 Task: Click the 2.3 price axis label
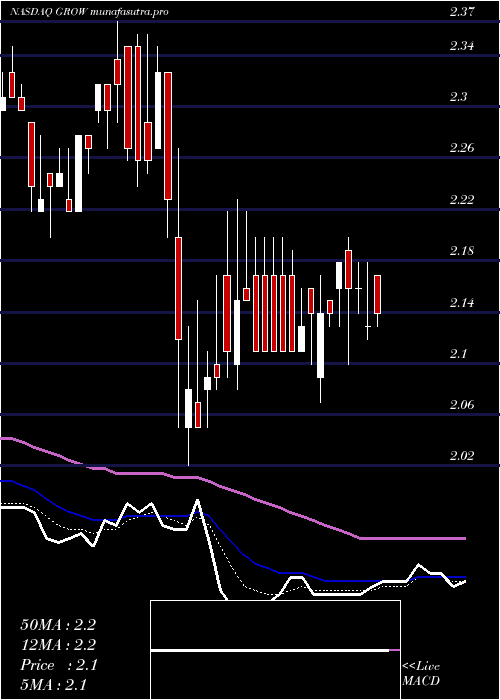[x=458, y=97]
